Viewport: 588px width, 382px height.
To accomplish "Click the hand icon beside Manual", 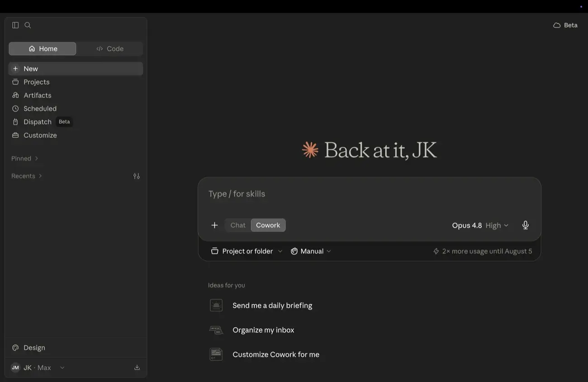I will click(x=294, y=251).
